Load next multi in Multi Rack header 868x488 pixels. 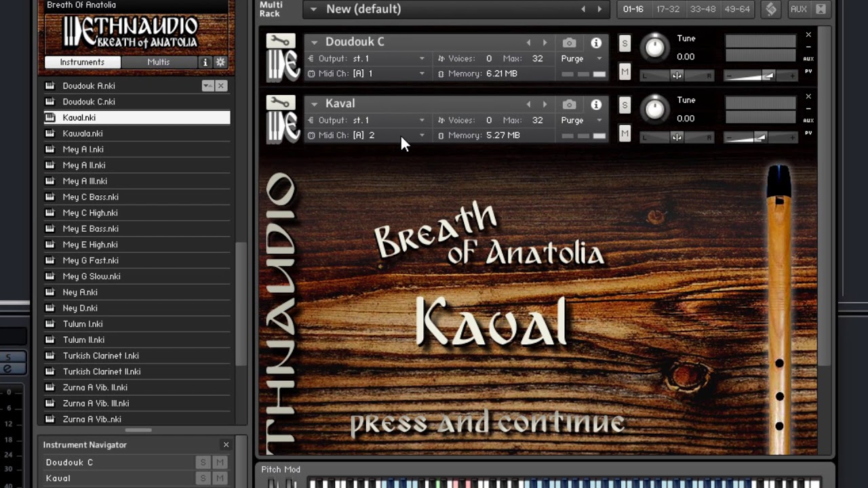click(x=599, y=9)
